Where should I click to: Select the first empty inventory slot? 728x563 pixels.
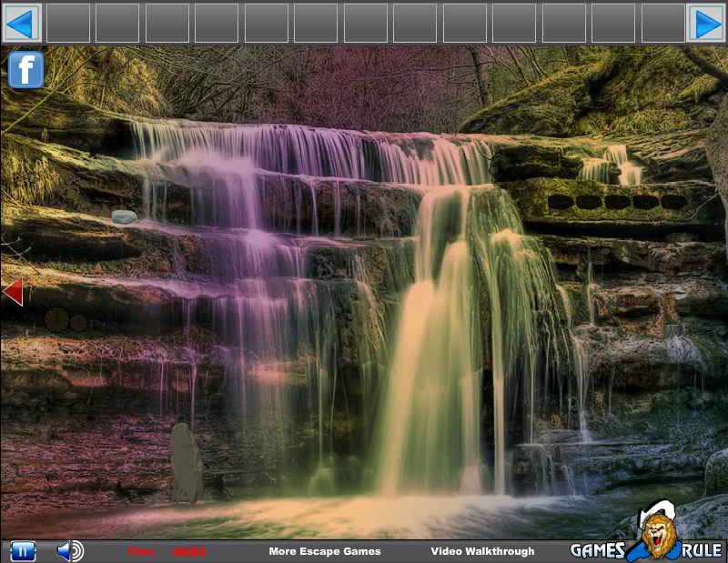coord(68,24)
